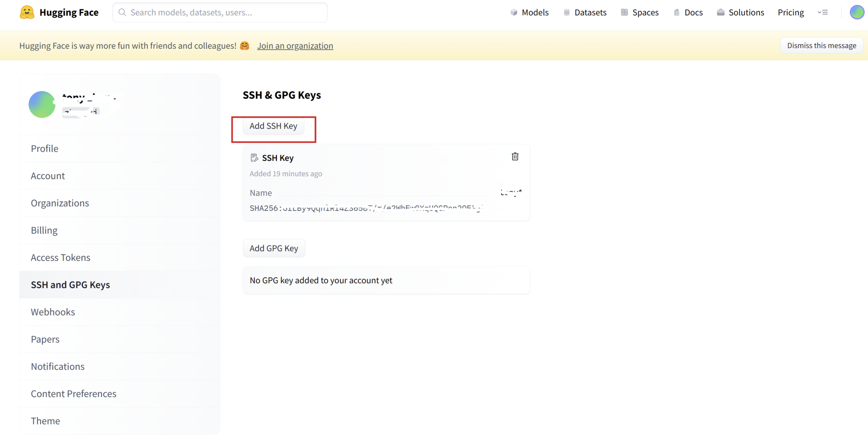Viewport: 868px width, 440px height.
Task: Select Notifications in the sidebar
Action: point(58,366)
